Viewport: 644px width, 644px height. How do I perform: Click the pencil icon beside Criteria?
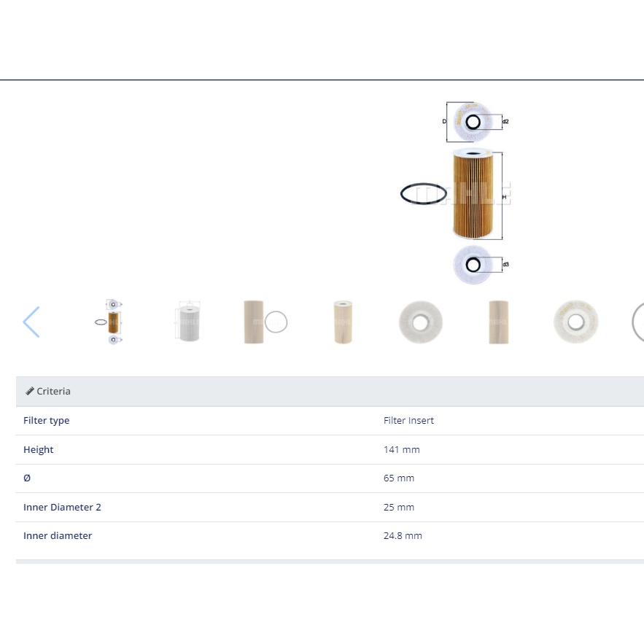[x=29, y=392]
